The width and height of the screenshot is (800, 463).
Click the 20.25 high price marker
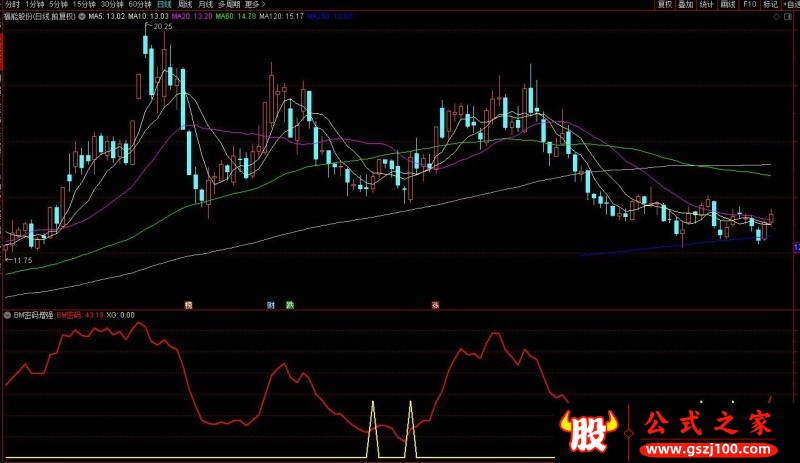pyautogui.click(x=163, y=27)
